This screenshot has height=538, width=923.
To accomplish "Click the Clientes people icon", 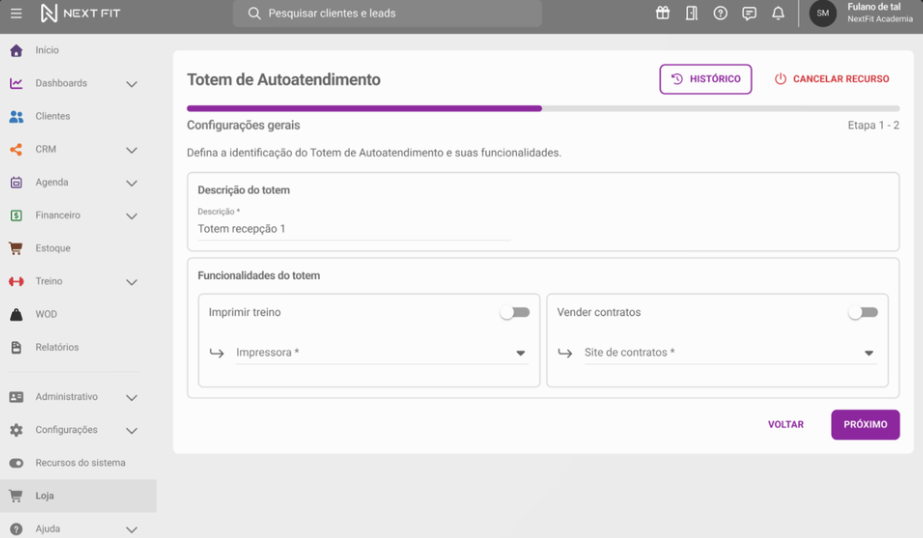I will point(16,117).
